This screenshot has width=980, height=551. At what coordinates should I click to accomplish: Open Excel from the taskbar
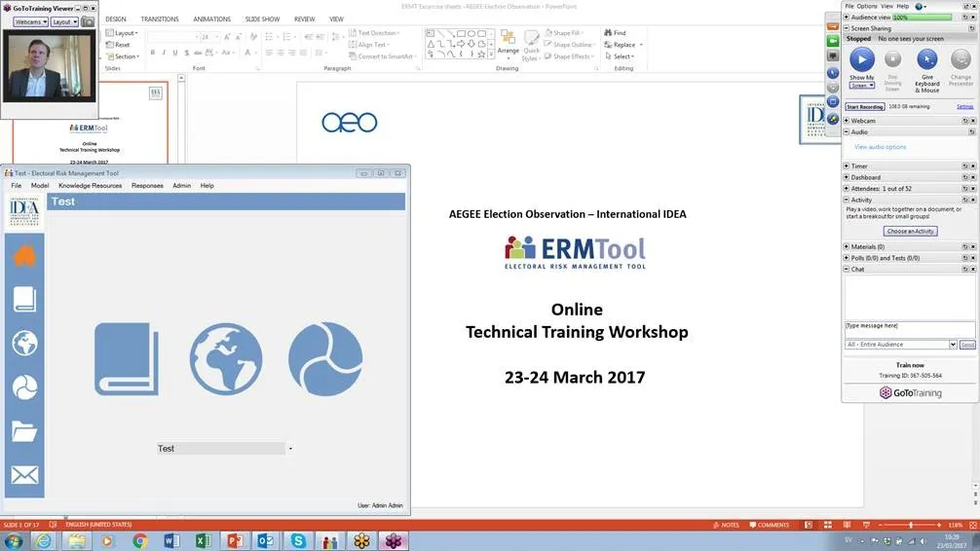204,540
